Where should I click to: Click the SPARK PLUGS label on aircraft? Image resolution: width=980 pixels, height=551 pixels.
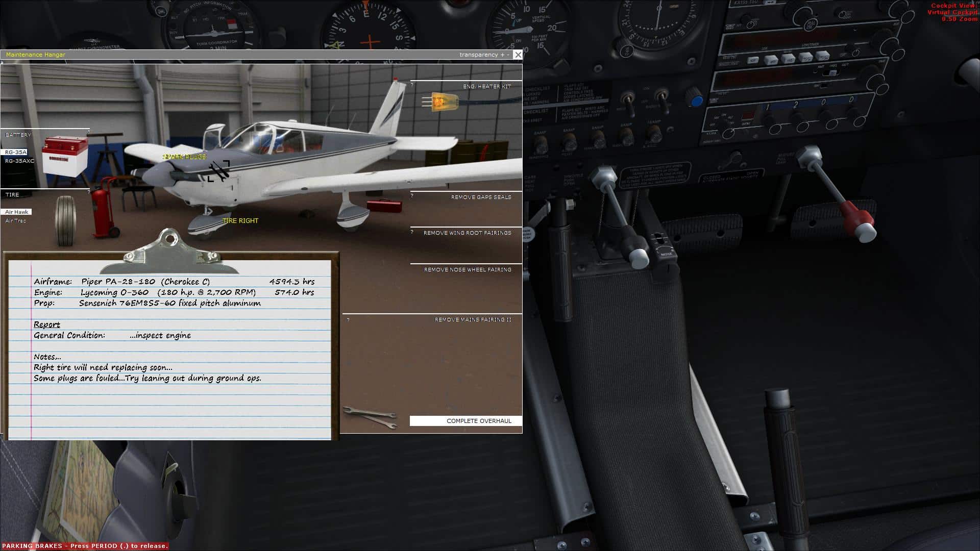(185, 157)
